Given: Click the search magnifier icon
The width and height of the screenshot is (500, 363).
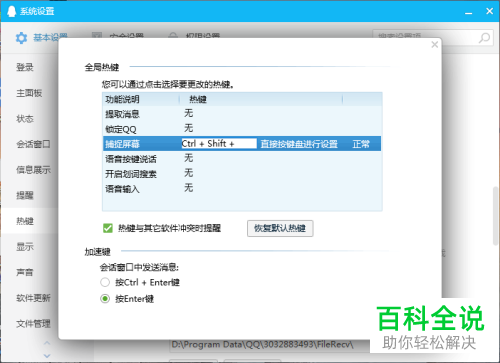Looking at the screenshot, I should pos(484,38).
